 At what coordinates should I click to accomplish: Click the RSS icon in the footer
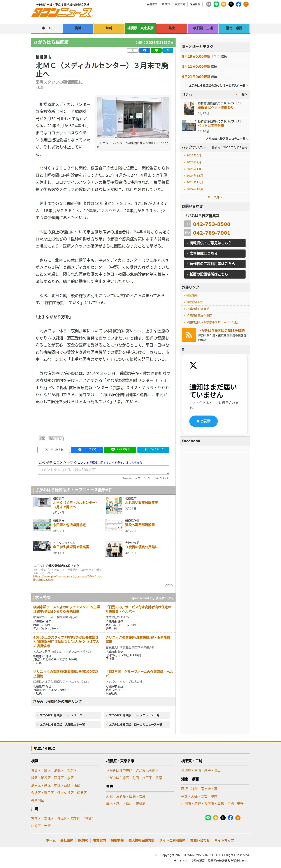(238, 818)
